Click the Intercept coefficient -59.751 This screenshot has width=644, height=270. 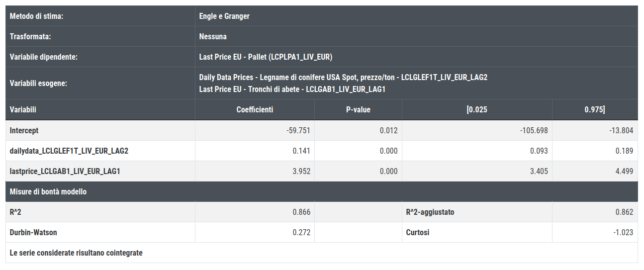pos(298,131)
